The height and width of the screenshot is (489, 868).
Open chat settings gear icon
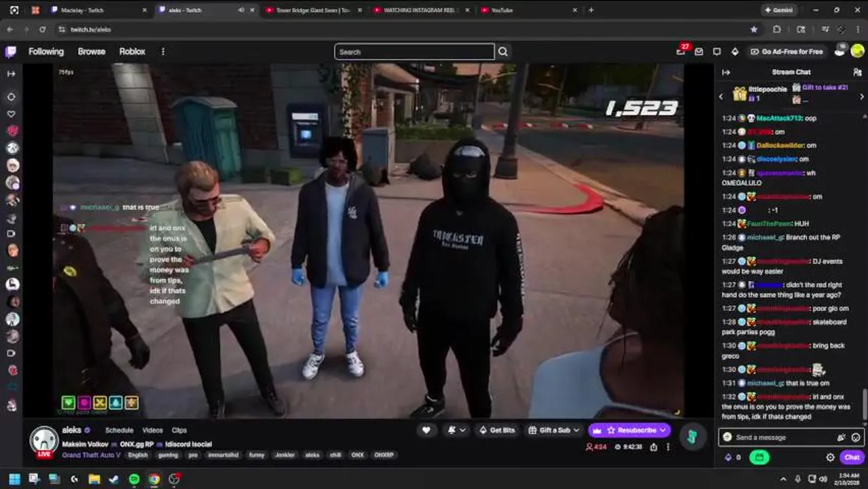coord(830,458)
